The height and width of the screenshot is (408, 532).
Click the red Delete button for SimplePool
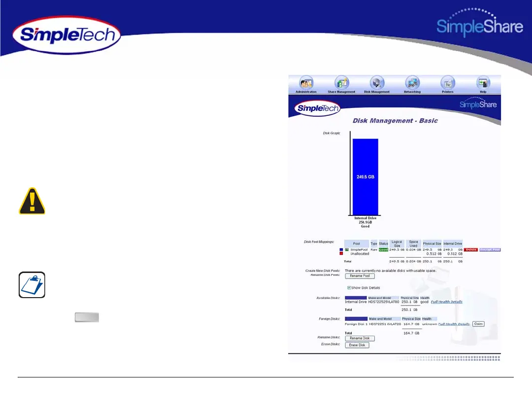[x=471, y=249]
